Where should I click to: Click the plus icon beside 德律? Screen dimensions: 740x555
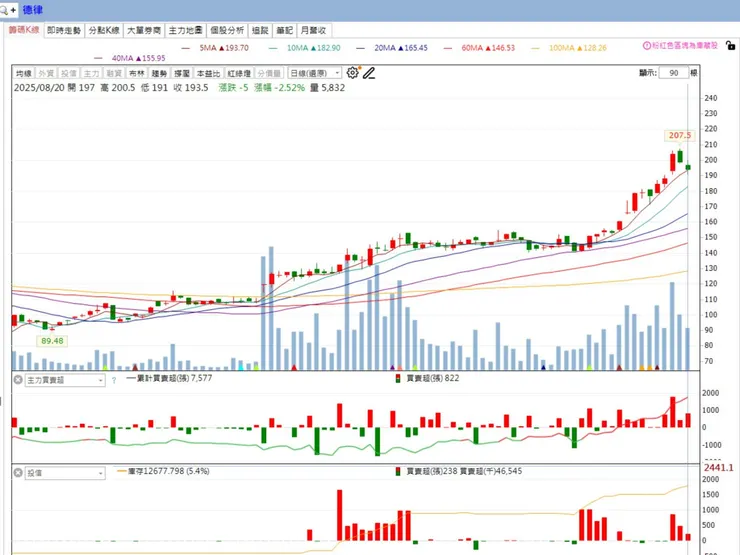[x=13, y=9]
